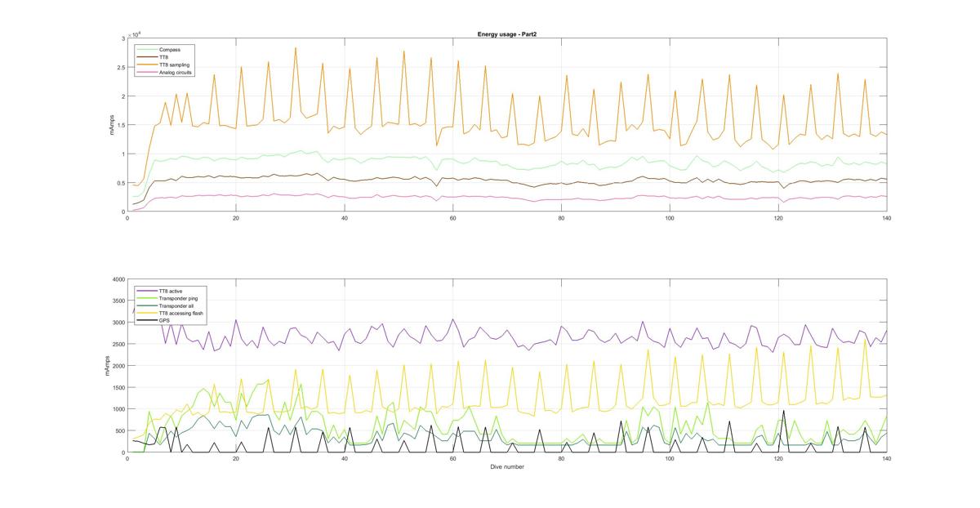The width and height of the screenshot is (980, 508).
Task: Select the 'Analog circuits' legend entry
Action: tap(176, 72)
